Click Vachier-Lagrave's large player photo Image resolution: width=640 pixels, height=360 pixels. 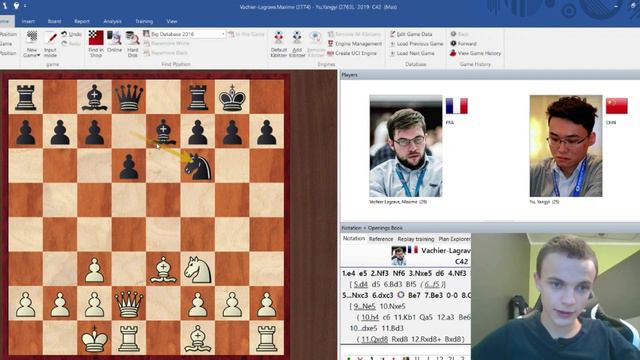tap(406, 146)
